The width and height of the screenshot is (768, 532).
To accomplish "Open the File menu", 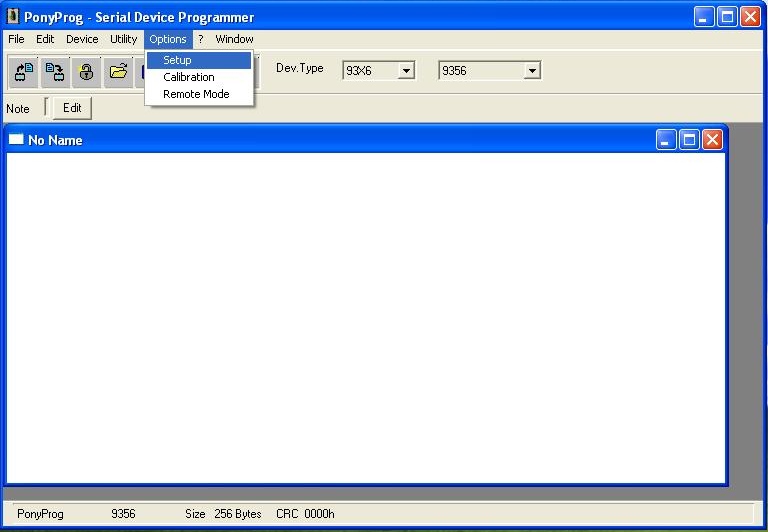I will (x=16, y=39).
